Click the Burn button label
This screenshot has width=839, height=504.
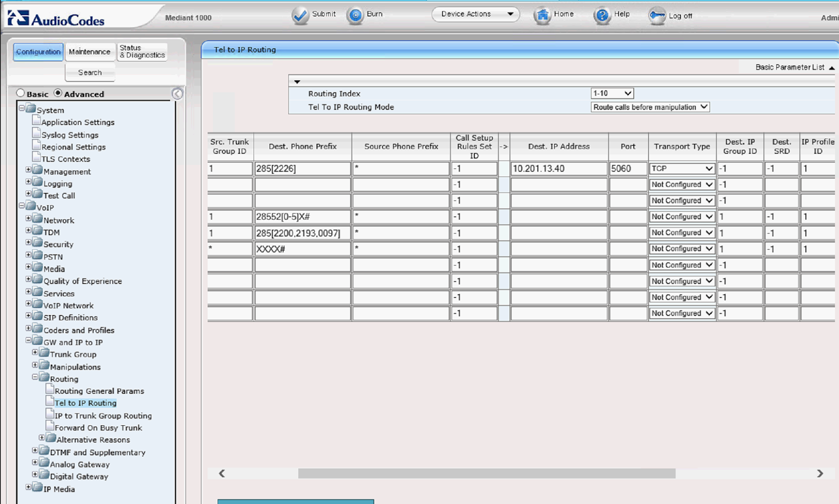tap(374, 14)
